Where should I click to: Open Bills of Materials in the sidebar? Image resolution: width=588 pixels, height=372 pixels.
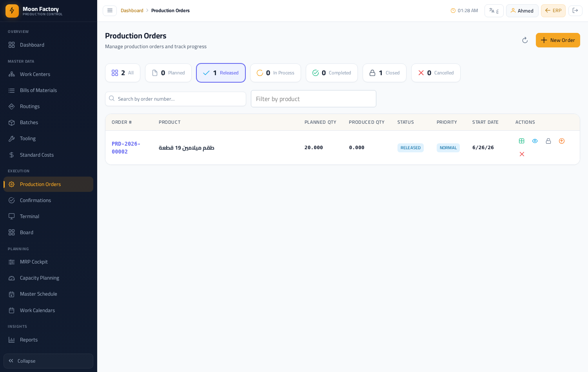(x=49, y=90)
